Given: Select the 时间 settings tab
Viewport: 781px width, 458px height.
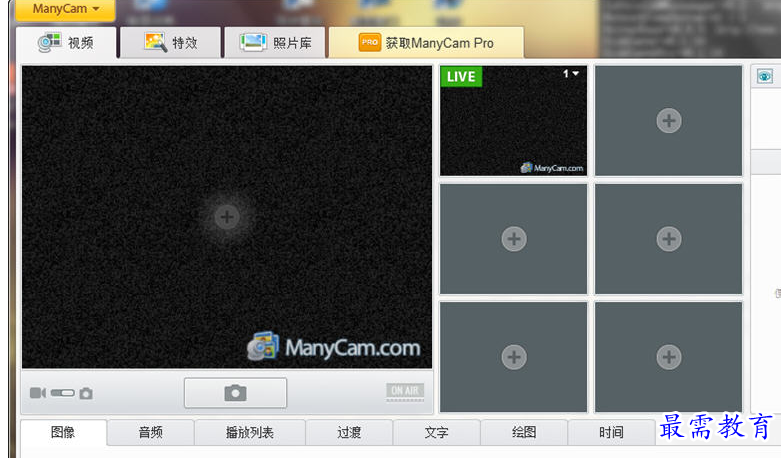Looking at the screenshot, I should click(611, 432).
